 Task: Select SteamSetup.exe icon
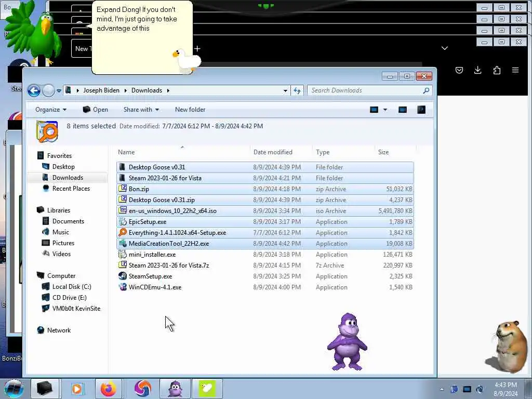[x=123, y=276]
